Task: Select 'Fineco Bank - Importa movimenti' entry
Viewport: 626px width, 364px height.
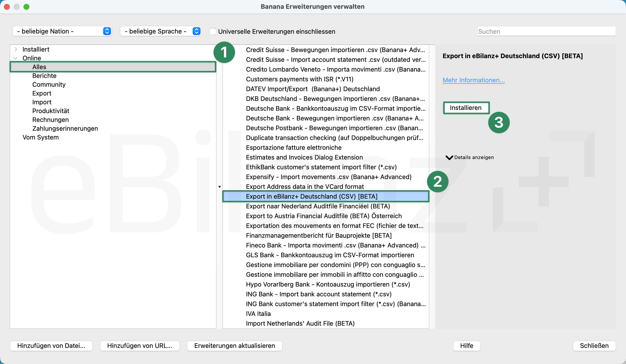Action: [x=326, y=245]
